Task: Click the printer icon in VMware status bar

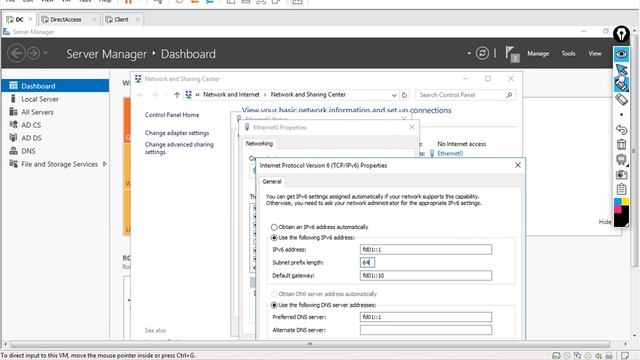Action: point(588,356)
